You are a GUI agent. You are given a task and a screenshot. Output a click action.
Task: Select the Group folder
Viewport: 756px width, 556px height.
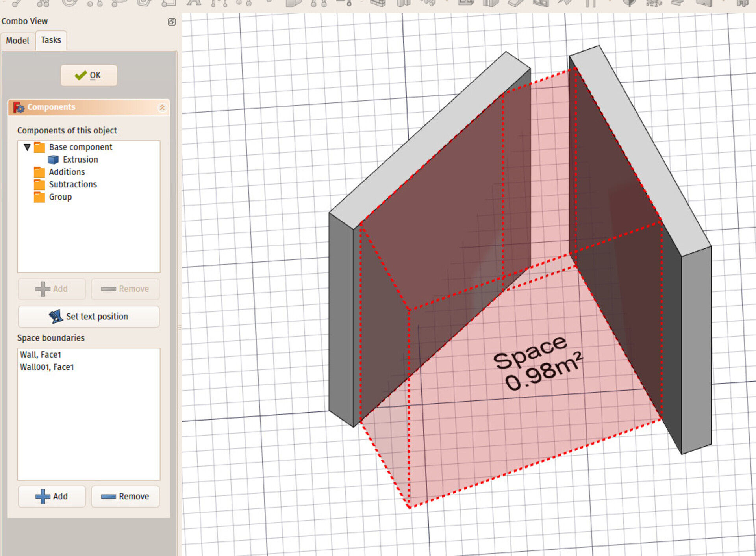point(60,197)
